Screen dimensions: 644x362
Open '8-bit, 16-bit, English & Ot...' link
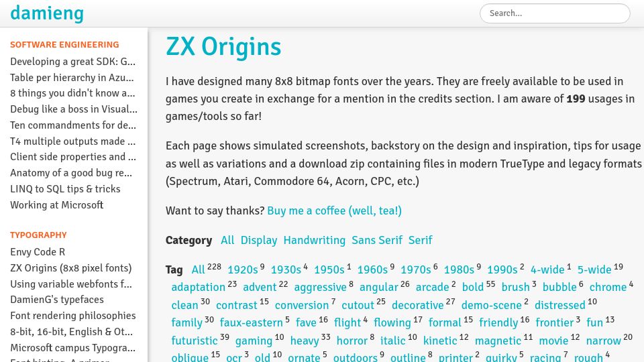(x=72, y=332)
